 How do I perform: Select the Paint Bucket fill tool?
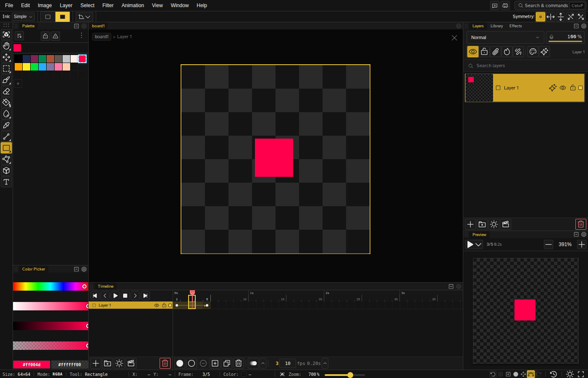[6, 102]
